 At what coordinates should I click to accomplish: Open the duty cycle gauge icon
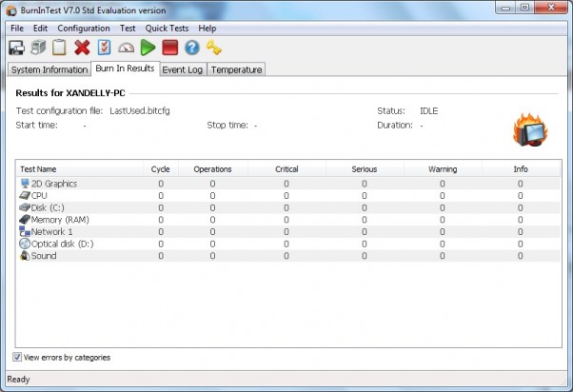pyautogui.click(x=126, y=48)
